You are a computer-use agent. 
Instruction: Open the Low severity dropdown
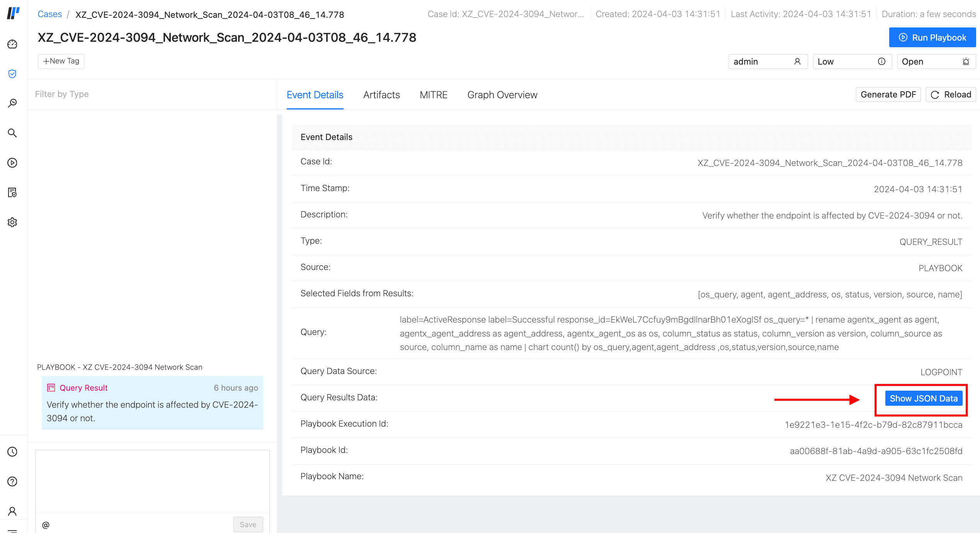tap(852, 62)
